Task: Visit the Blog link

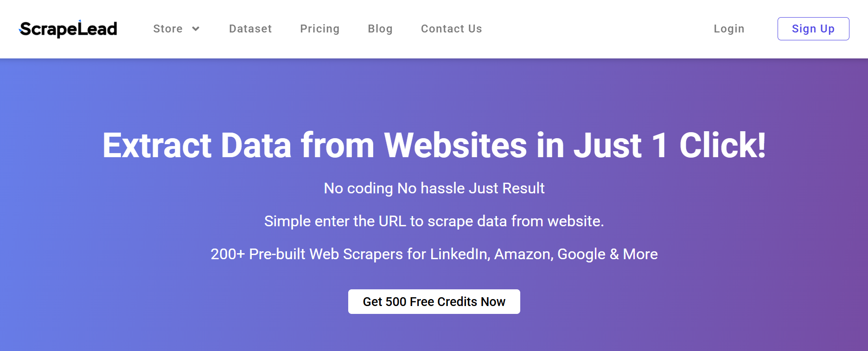Action: tap(380, 29)
